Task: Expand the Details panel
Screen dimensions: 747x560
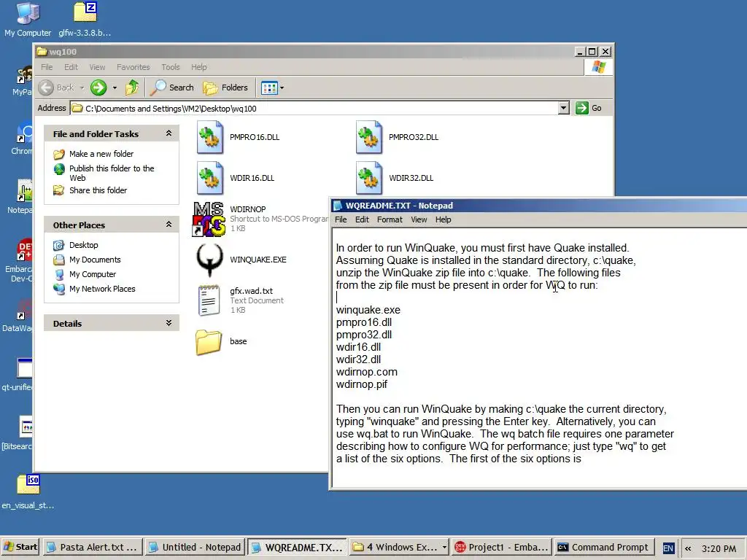Action: (169, 323)
